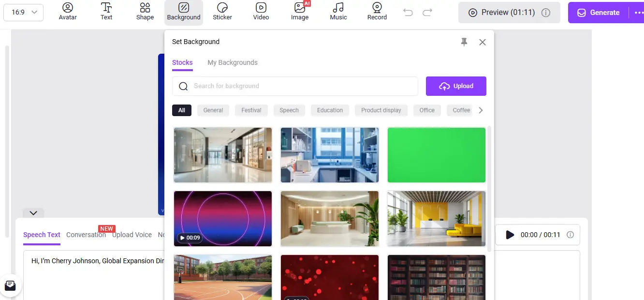Select the green screen background
The width and height of the screenshot is (644, 300).
tap(437, 155)
